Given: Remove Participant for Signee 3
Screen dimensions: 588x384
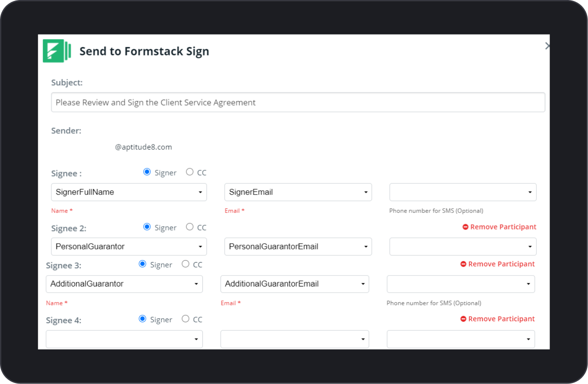Looking at the screenshot, I should click(498, 264).
